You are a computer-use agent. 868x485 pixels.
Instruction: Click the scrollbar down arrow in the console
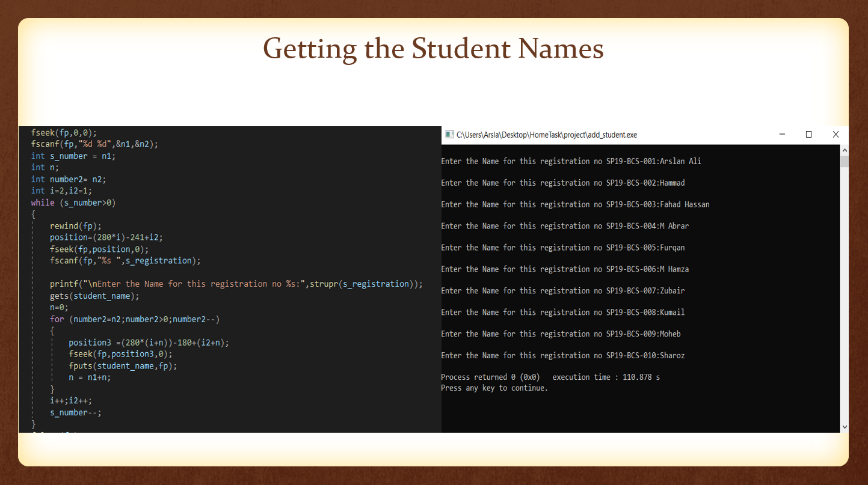845,428
